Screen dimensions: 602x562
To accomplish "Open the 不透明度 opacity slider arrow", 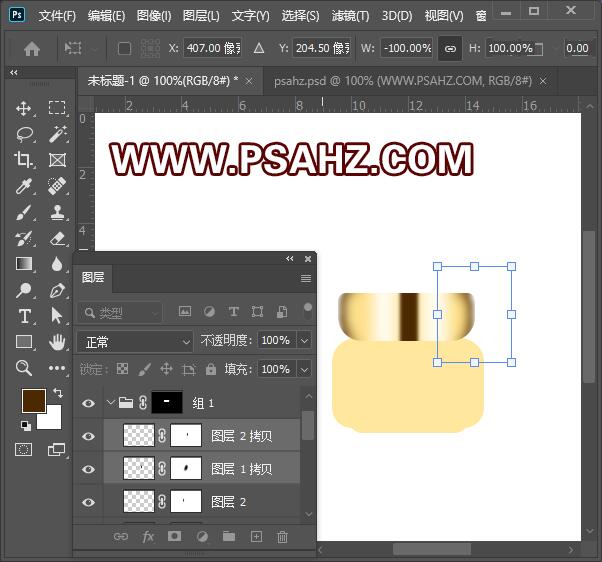I will pyautogui.click(x=304, y=341).
